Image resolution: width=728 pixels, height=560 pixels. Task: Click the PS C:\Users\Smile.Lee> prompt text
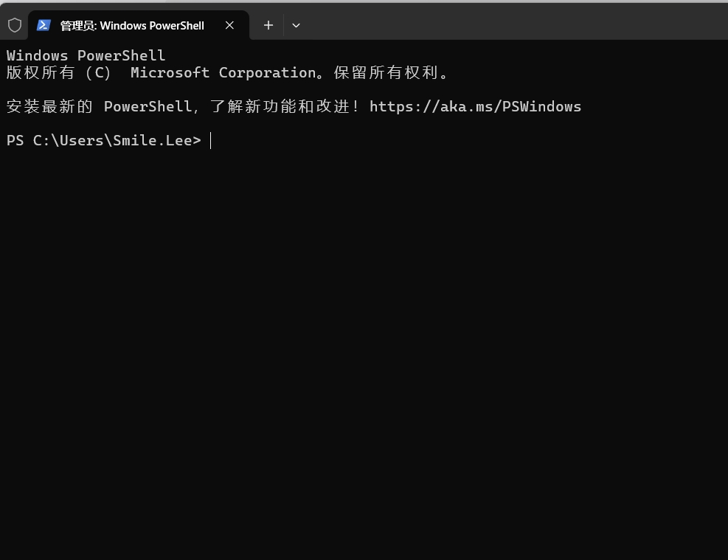[103, 141]
